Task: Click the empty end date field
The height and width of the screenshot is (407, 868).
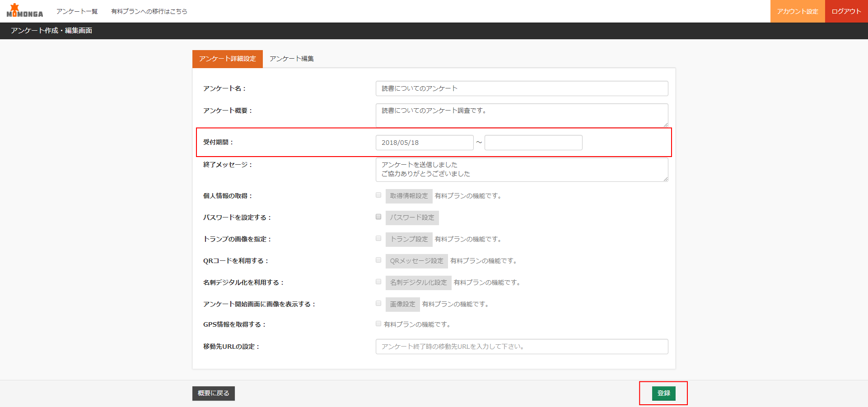Action: coord(533,143)
